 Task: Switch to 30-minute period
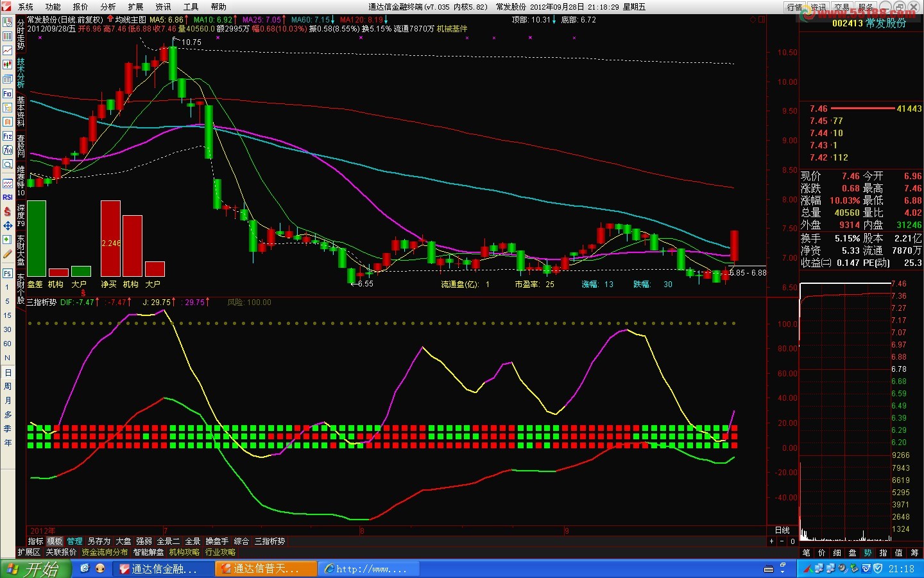tap(8, 329)
